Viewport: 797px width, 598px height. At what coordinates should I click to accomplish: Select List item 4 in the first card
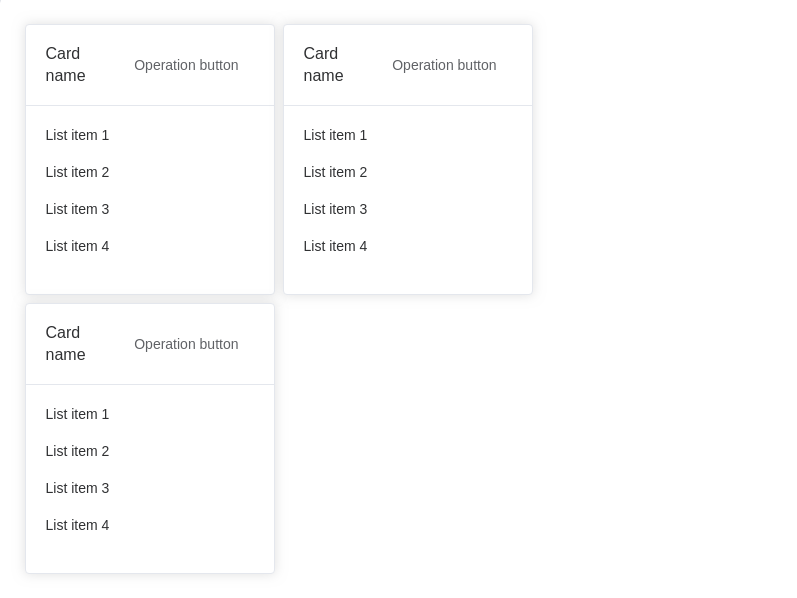coord(77,246)
